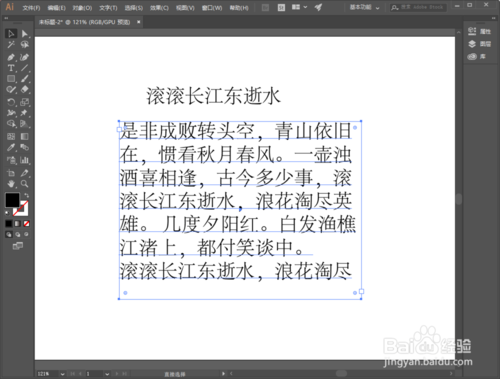Open the 选择(S) menu
500x379 pixels.
point(134,8)
